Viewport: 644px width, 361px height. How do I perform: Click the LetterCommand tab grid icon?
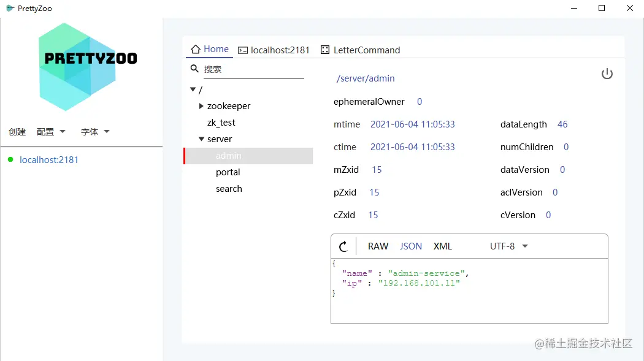325,50
